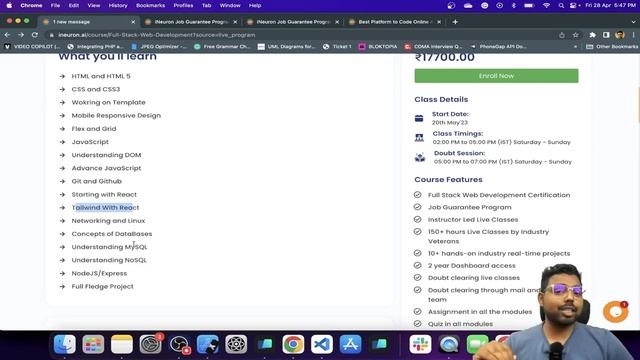640x360 pixels.
Task: Expand the tab search dropdown arrow
Action: [633, 22]
